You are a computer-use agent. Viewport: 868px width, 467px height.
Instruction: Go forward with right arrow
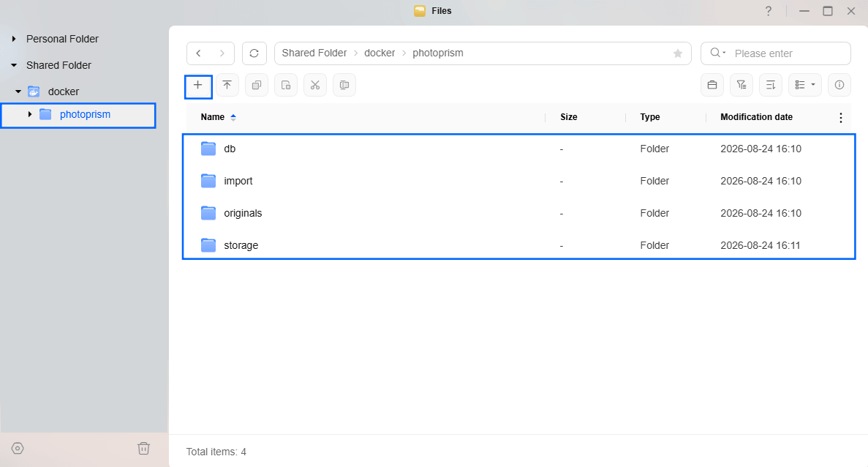coord(222,53)
